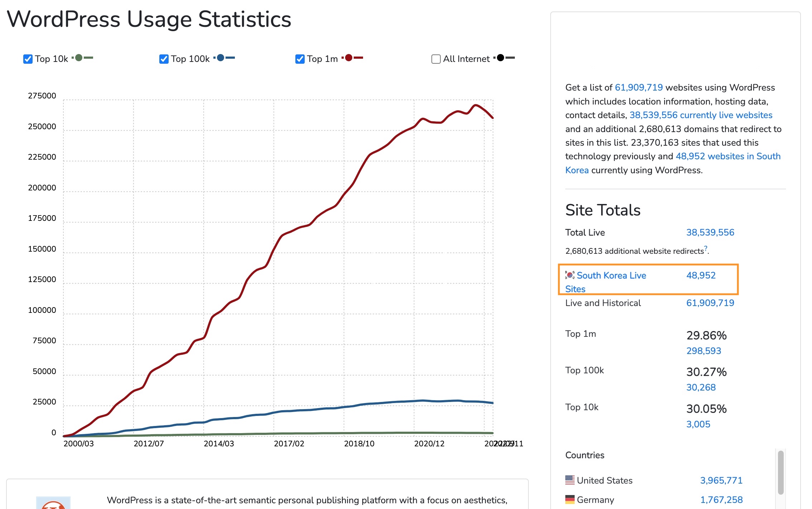The height and width of the screenshot is (509, 812).
Task: Click the Countries list scrollbar
Action: click(x=780, y=472)
